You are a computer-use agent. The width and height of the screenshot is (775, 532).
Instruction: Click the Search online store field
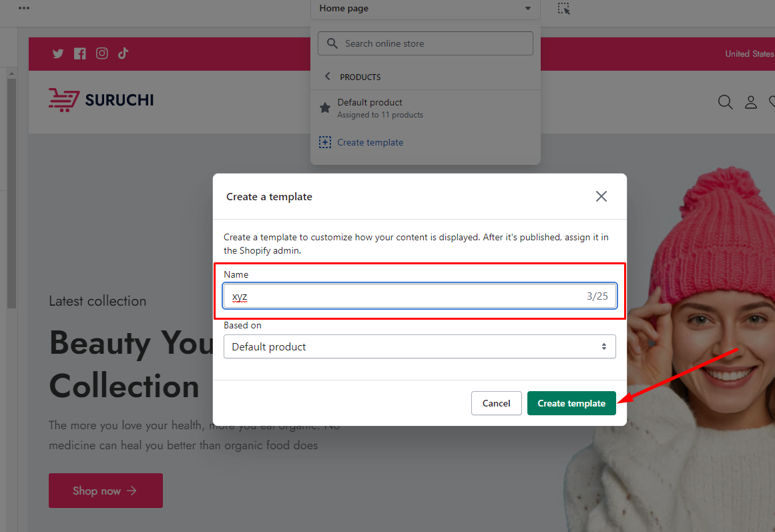click(x=426, y=43)
